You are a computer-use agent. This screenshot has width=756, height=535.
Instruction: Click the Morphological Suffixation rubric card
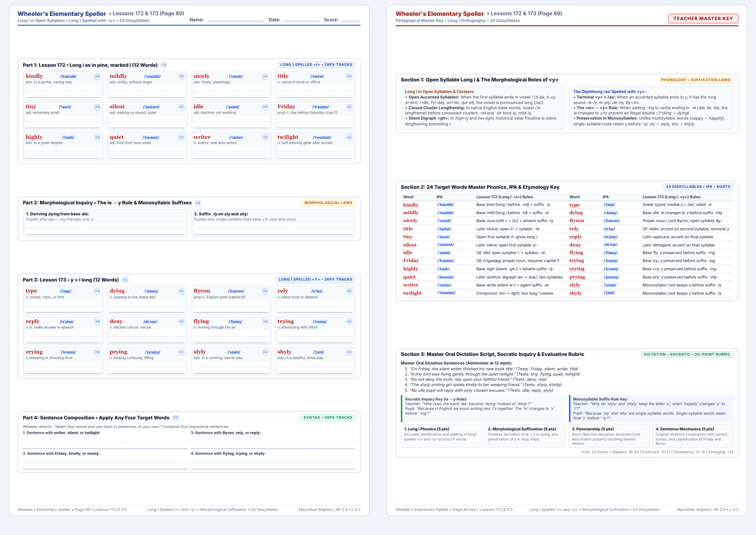point(525,436)
